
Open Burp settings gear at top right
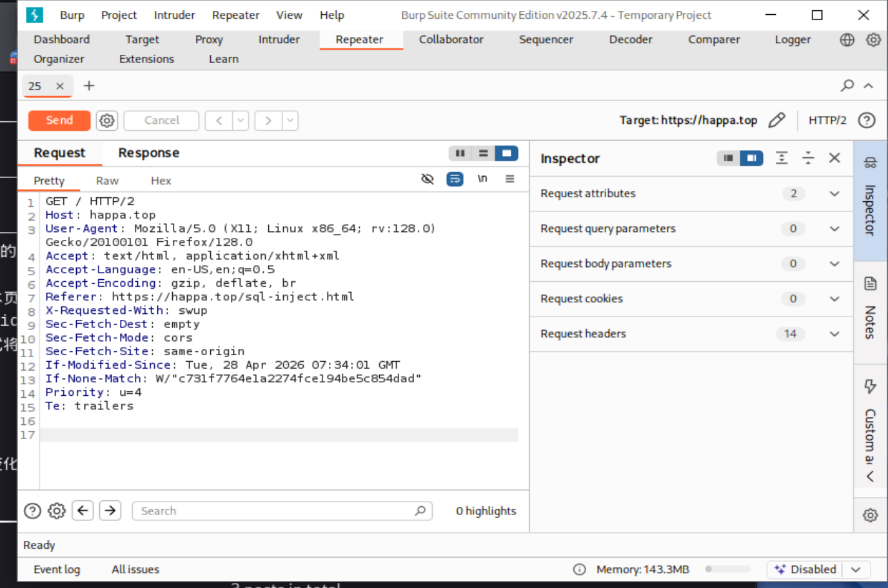coord(873,40)
